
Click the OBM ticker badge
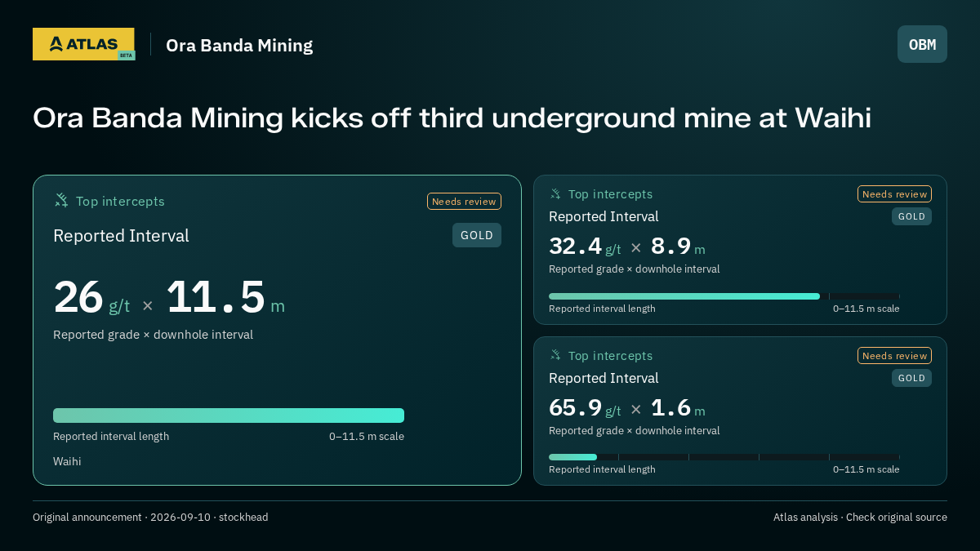pos(922,44)
